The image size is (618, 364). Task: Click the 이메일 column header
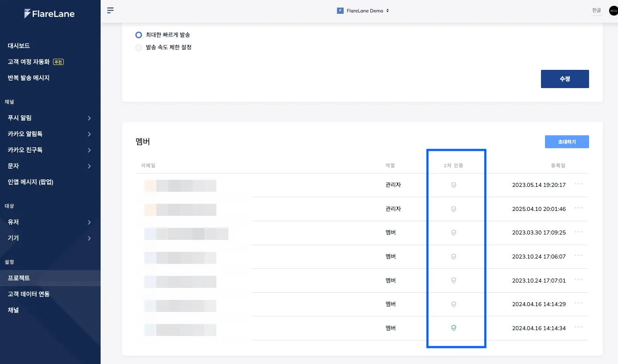148,166
